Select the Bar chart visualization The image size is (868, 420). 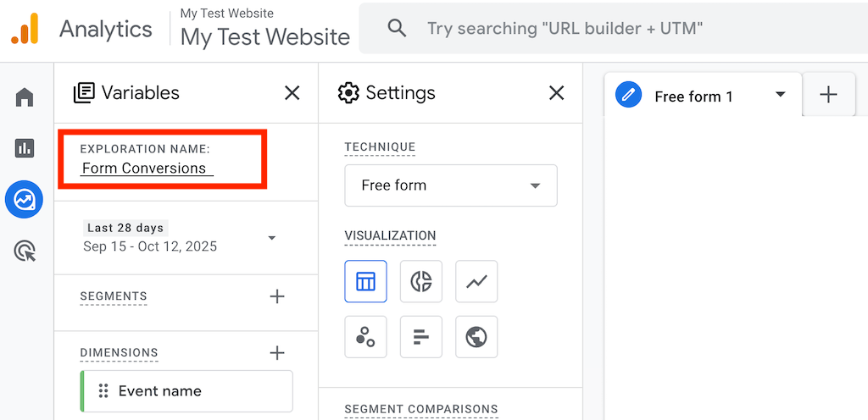point(421,337)
